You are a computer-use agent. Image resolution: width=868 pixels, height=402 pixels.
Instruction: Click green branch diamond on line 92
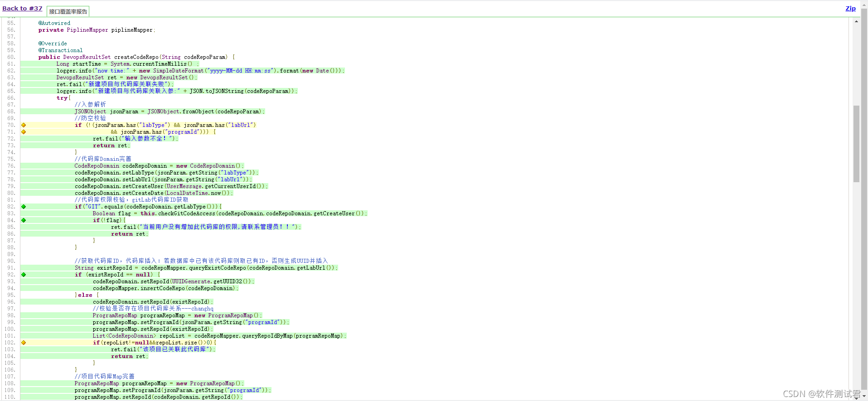click(x=24, y=275)
